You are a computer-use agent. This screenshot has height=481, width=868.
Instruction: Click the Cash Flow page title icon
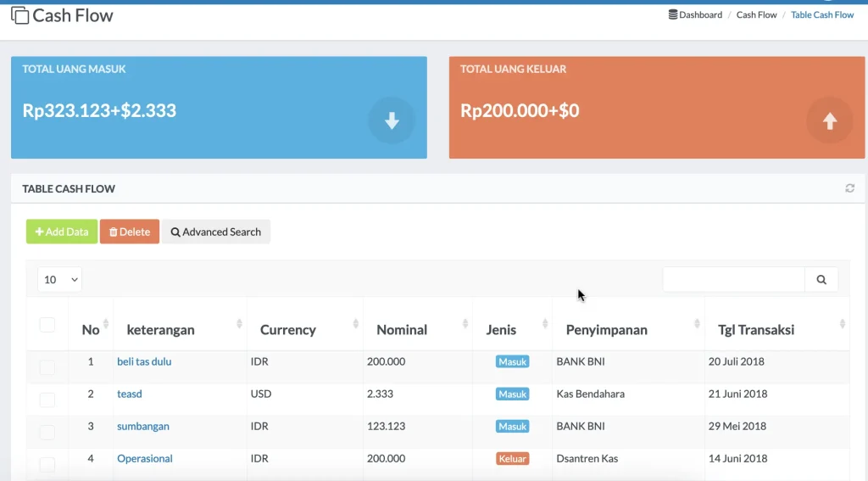click(19, 15)
